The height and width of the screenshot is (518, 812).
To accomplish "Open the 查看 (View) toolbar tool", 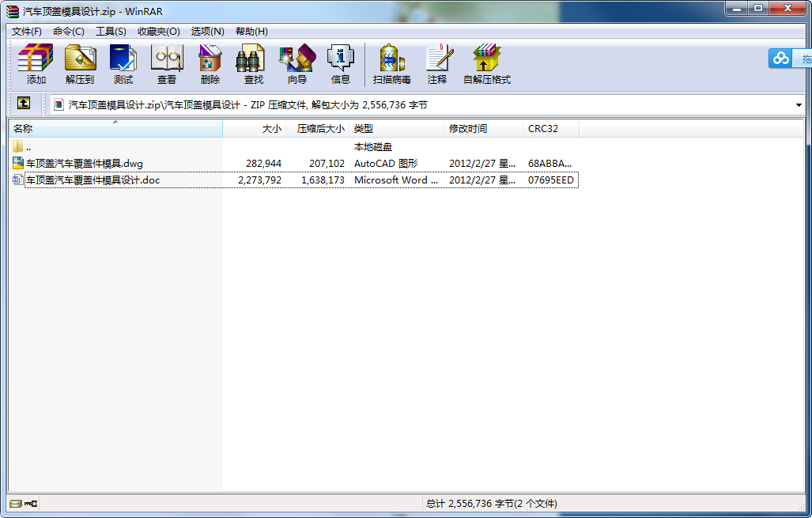I will tap(167, 64).
